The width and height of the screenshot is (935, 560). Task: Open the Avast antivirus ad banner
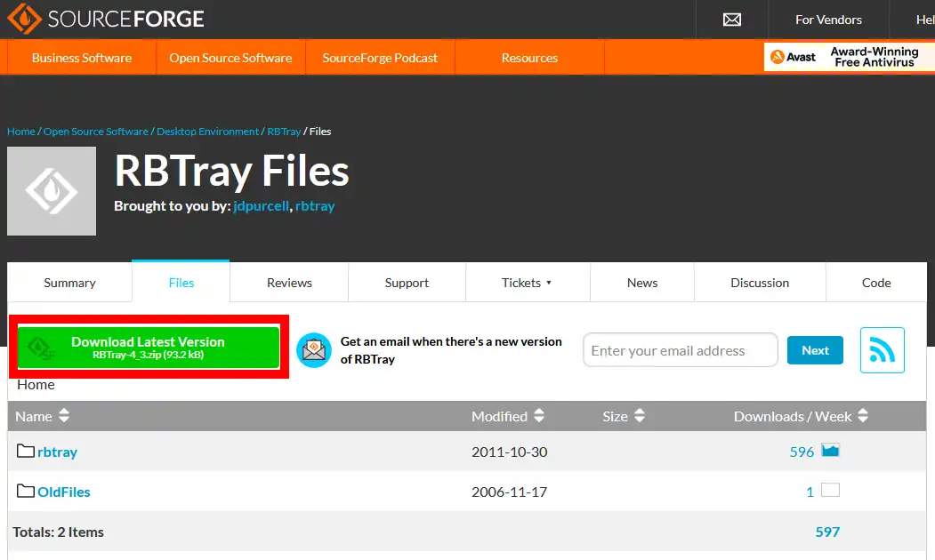[849, 57]
